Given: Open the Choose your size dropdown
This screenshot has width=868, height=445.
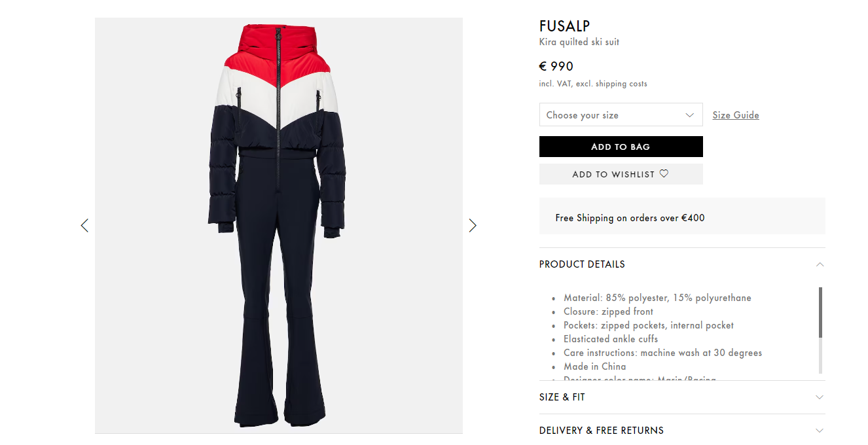Looking at the screenshot, I should (621, 115).
